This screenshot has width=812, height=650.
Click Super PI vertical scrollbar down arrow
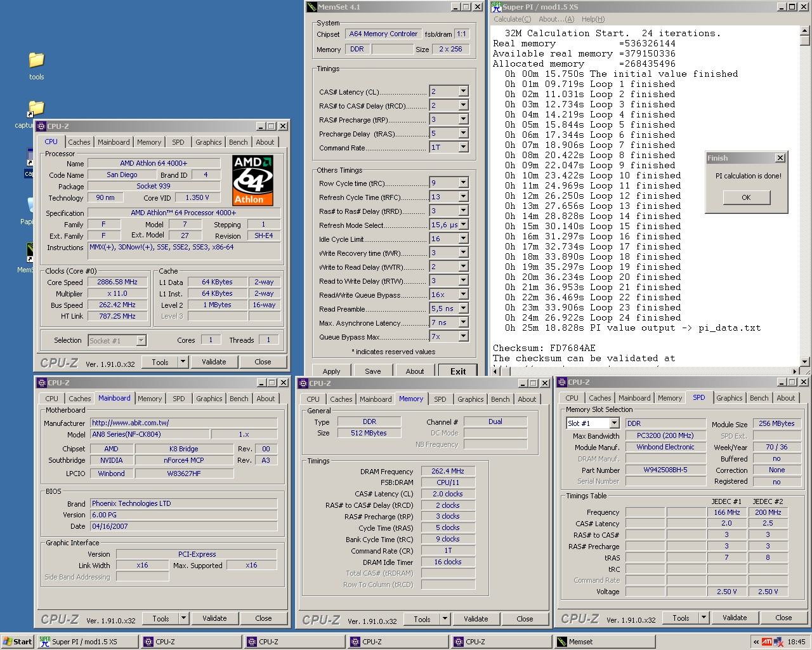click(805, 361)
